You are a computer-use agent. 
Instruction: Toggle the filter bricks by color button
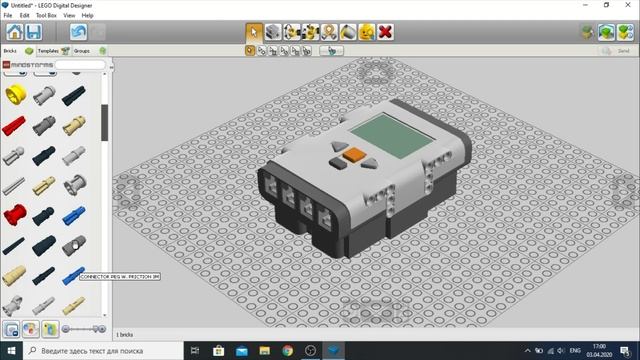31,329
